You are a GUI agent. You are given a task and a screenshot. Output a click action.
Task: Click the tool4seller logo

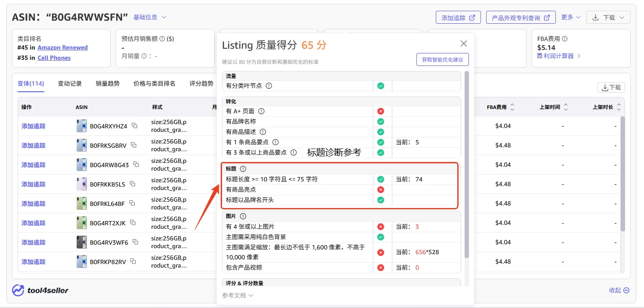40,290
